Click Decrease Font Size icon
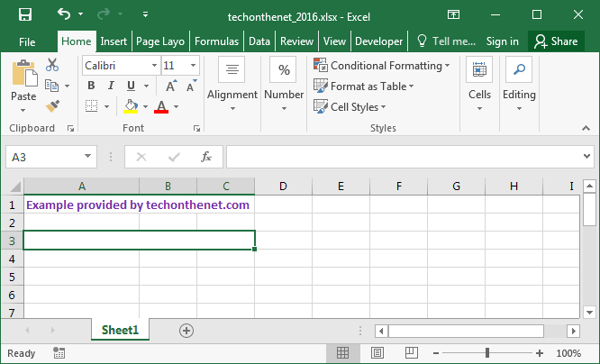600x364 pixels. click(x=191, y=86)
